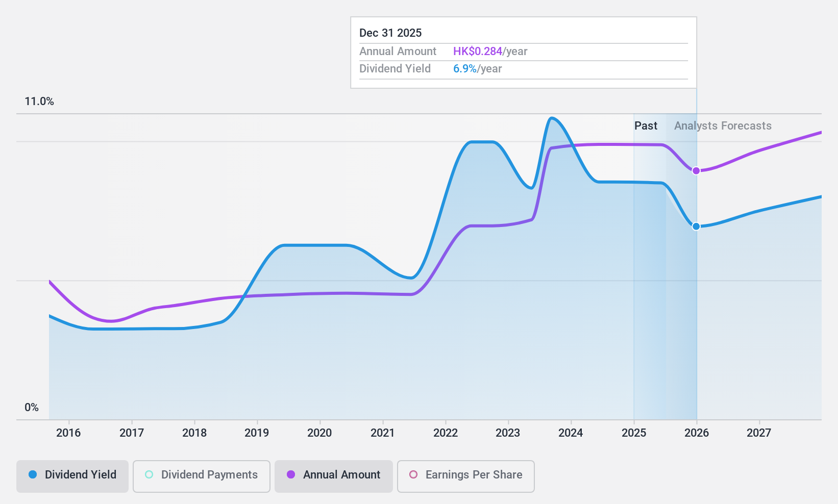Viewport: 838px width, 504px height.
Task: Click the 2020 axis label
Action: pos(319,433)
